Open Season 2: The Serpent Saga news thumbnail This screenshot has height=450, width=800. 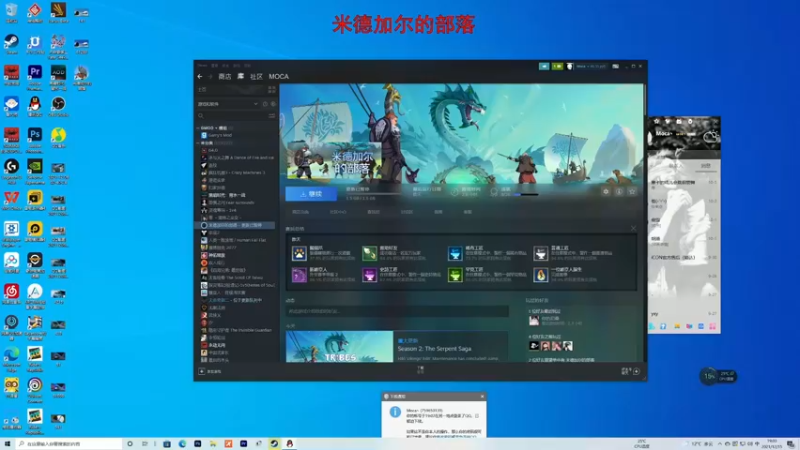click(339, 347)
